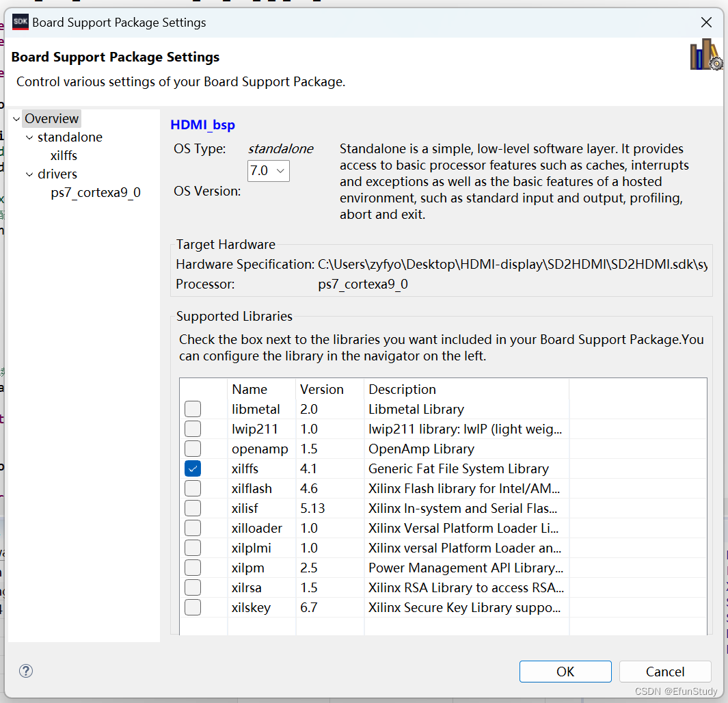Enable the openamp library checkbox
Image resolution: width=728 pixels, height=703 pixels.
(x=193, y=449)
